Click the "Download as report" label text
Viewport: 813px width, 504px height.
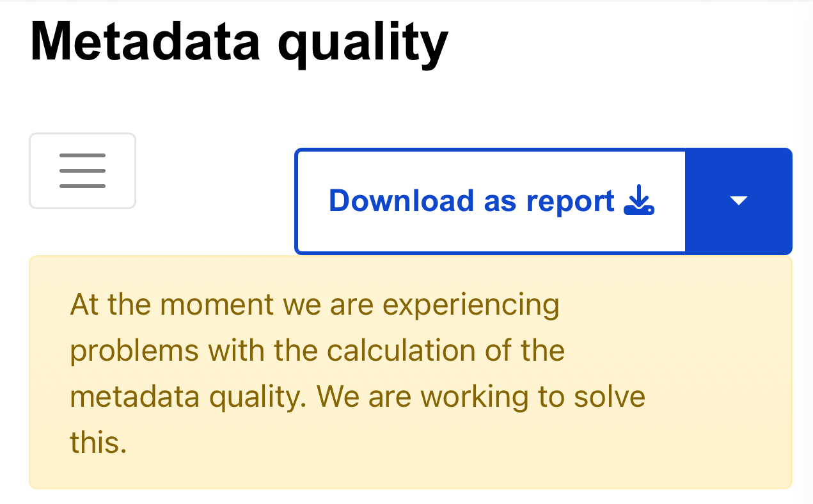(x=471, y=201)
